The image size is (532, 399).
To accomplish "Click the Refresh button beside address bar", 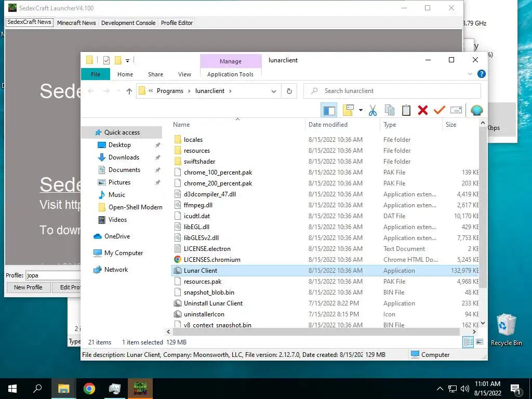I will tap(289, 91).
